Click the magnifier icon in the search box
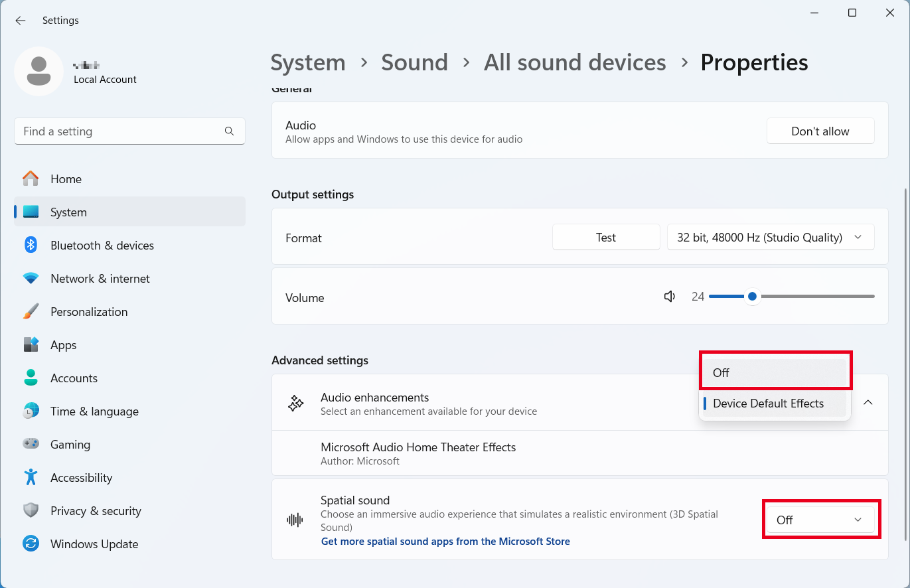Viewport: 910px width, 588px height. click(229, 131)
